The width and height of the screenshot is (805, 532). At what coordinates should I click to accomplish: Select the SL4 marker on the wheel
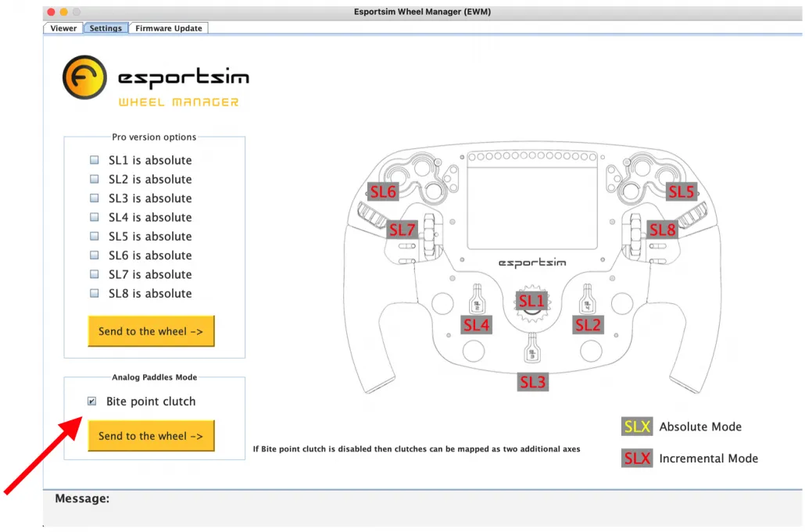tap(477, 325)
